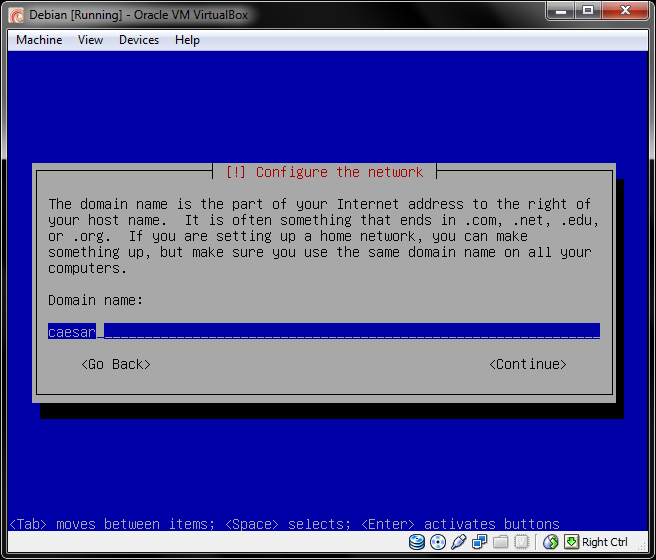Click the network adapters status icon

(x=479, y=542)
